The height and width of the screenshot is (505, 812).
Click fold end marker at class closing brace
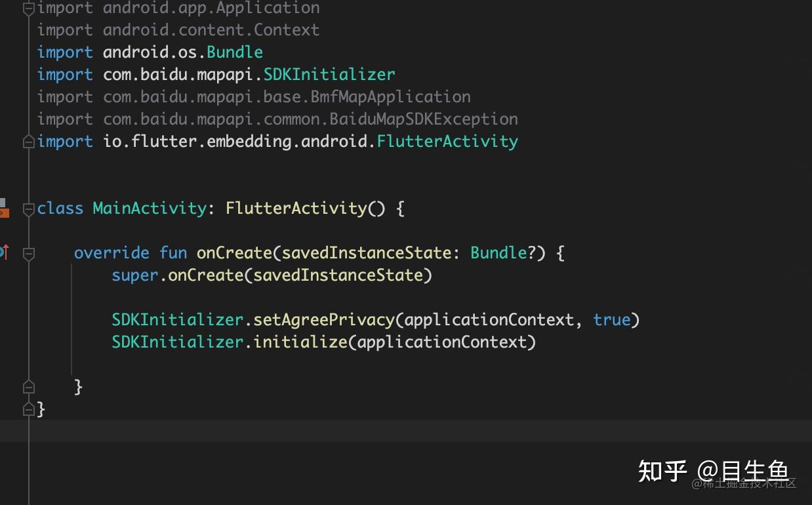click(x=28, y=409)
